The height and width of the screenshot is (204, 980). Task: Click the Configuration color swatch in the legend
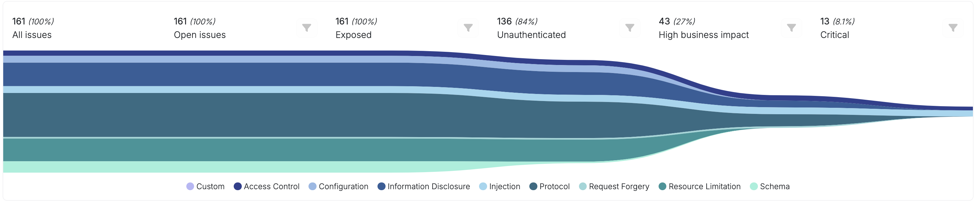coord(313,186)
